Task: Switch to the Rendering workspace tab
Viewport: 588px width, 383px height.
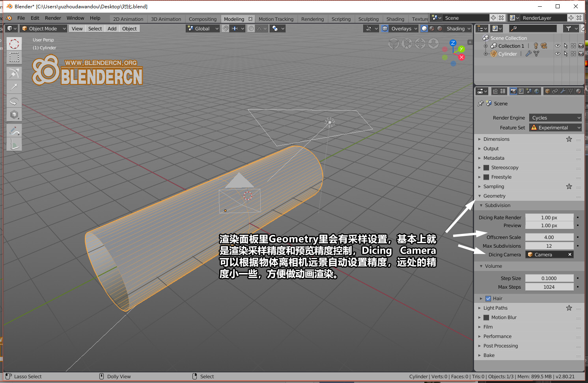Action: tap(312, 19)
